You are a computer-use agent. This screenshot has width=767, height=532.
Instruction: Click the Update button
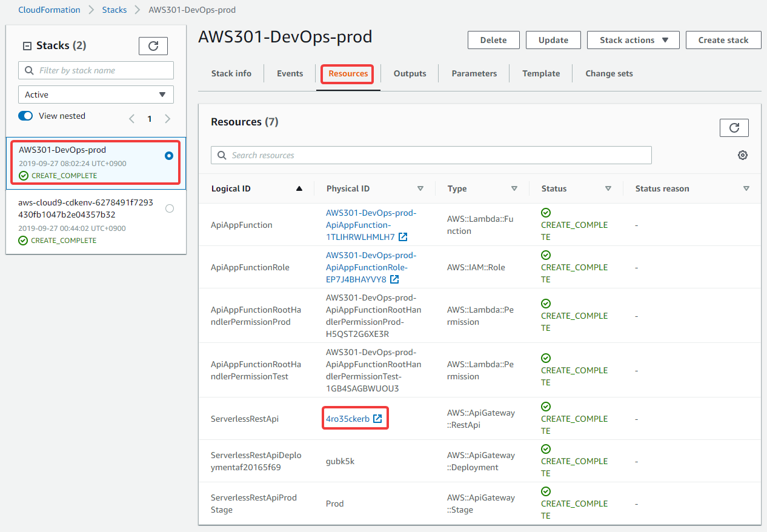click(554, 40)
